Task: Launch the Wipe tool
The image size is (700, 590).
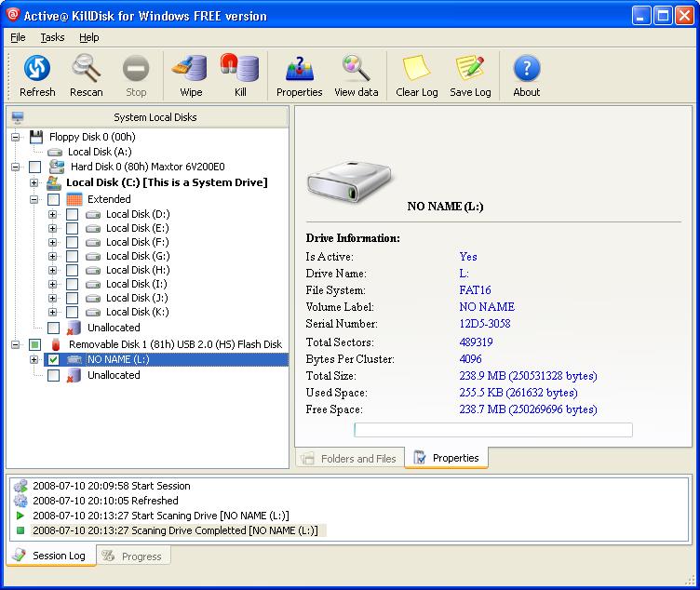Action: pos(191,68)
